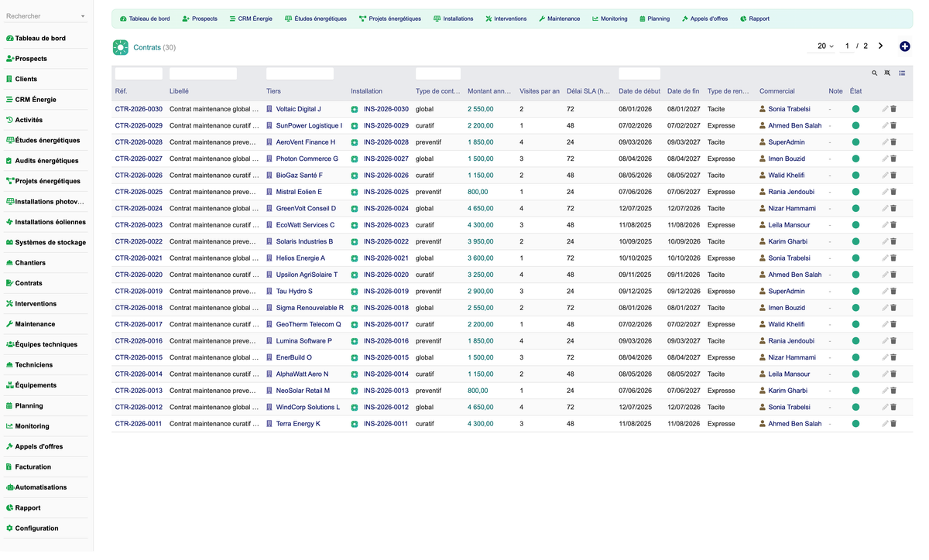The width and height of the screenshot is (929, 560).
Task: Click the Libellé filter input field
Action: coord(203,73)
